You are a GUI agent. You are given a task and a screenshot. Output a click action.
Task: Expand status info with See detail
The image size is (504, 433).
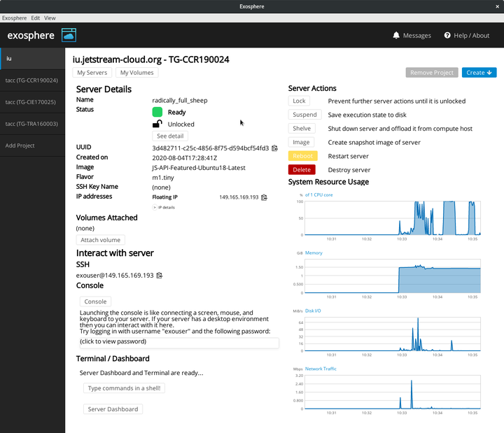pyautogui.click(x=170, y=136)
